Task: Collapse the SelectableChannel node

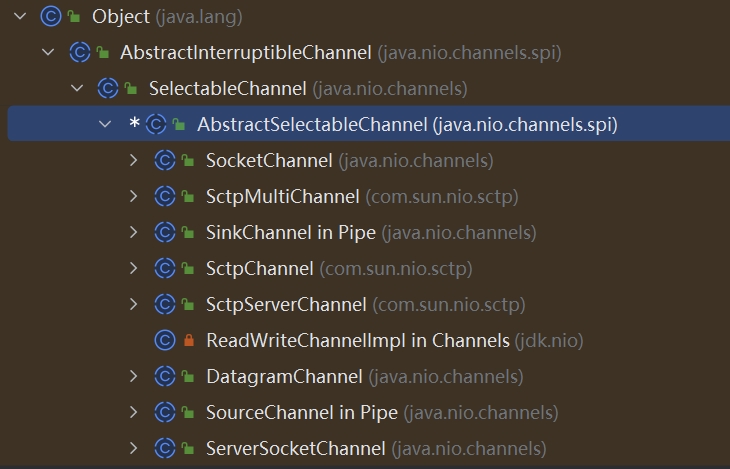Action: pyautogui.click(x=77, y=89)
